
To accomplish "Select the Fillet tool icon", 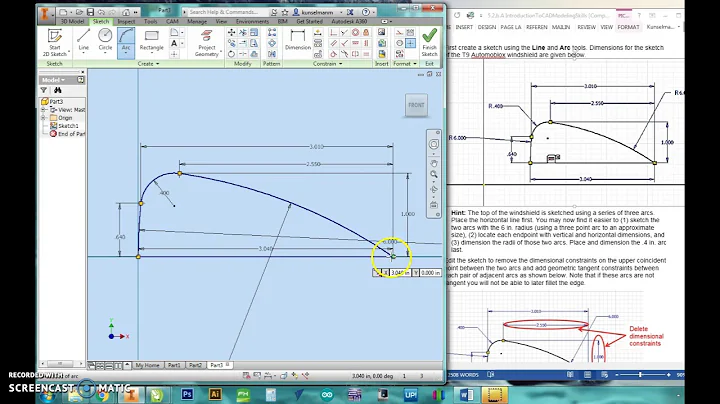I will pyautogui.click(x=174, y=33).
